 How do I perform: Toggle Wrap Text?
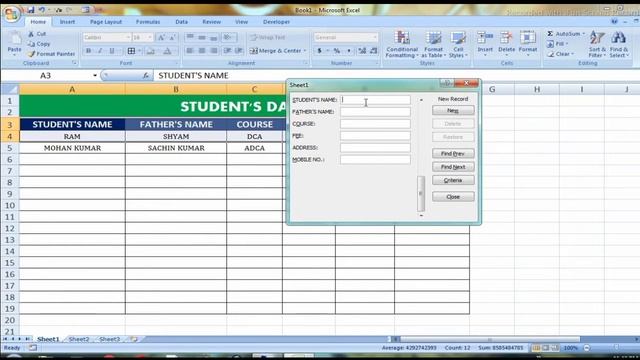268,38
